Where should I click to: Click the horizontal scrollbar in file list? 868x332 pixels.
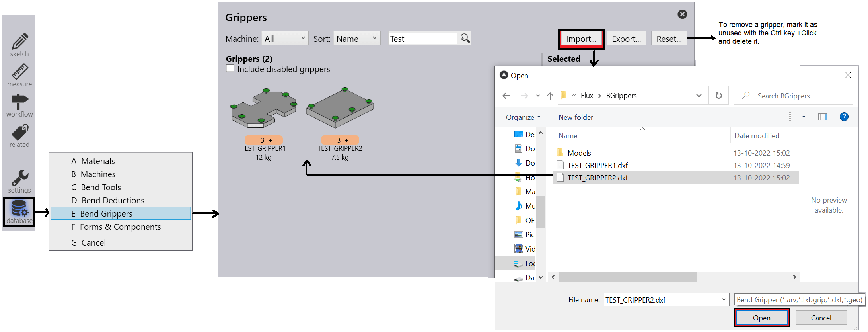pos(627,277)
